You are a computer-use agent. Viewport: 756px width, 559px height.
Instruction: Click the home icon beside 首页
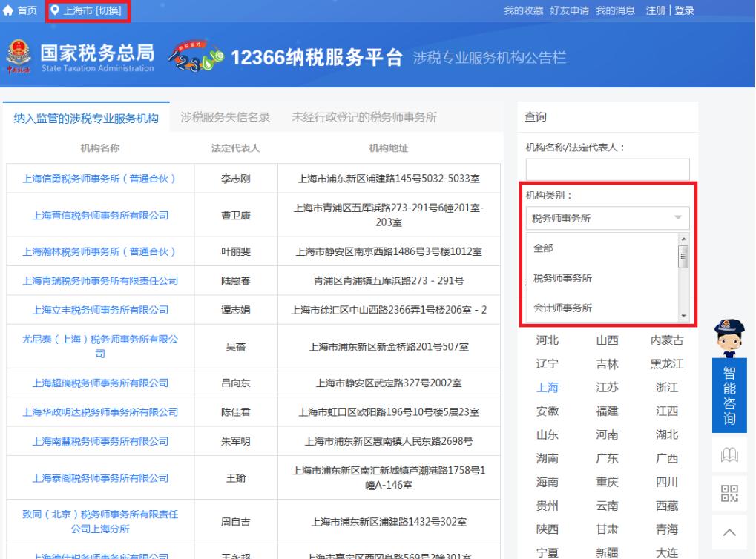tap(8, 10)
